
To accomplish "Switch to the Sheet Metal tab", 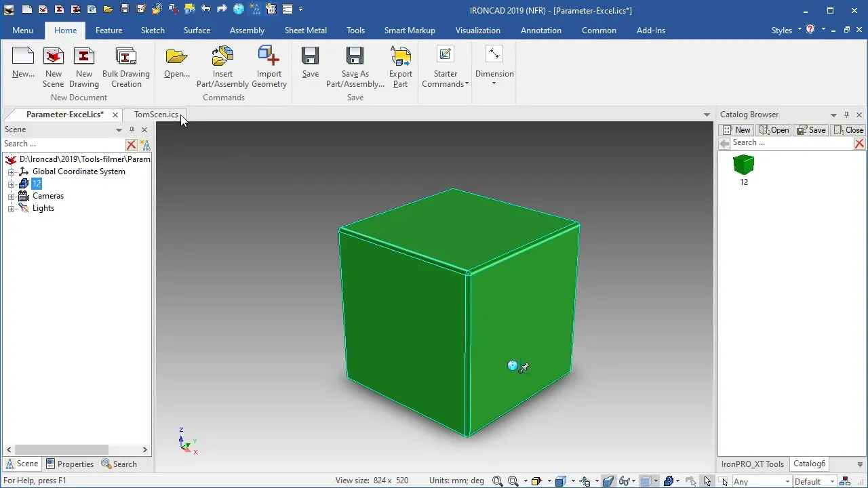I will pos(306,30).
